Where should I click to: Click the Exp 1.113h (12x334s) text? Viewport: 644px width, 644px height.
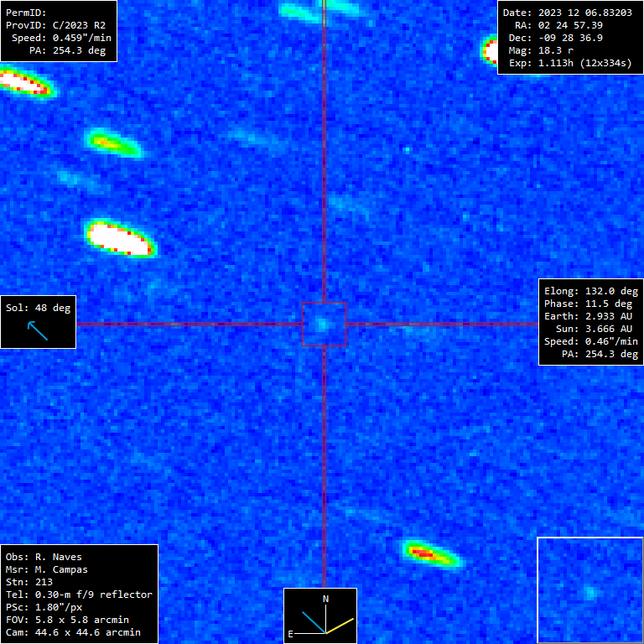tap(570, 63)
